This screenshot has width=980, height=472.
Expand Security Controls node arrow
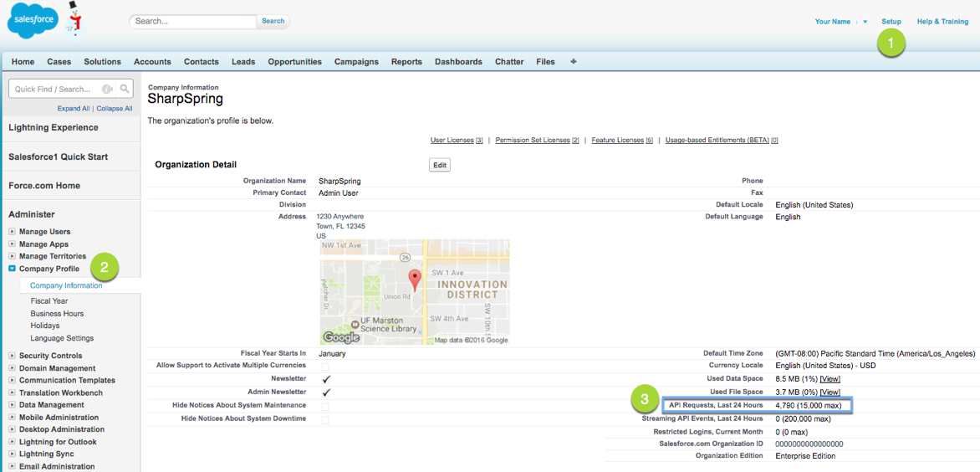click(x=12, y=356)
